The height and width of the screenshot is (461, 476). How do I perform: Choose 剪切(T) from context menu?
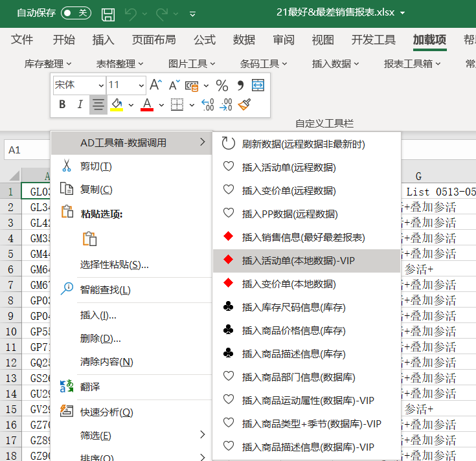point(131,166)
